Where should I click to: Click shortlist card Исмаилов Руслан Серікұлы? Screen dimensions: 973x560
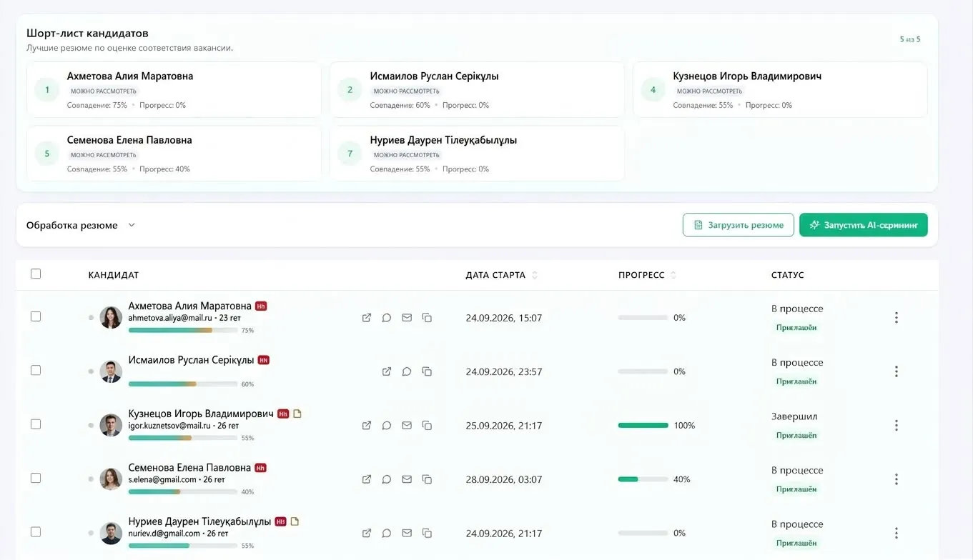coord(477,89)
